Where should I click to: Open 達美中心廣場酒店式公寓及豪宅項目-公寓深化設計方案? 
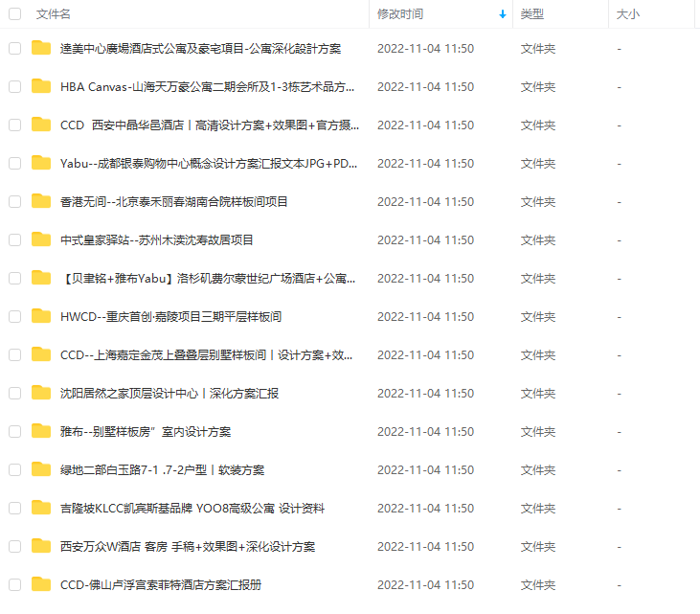click(200, 49)
